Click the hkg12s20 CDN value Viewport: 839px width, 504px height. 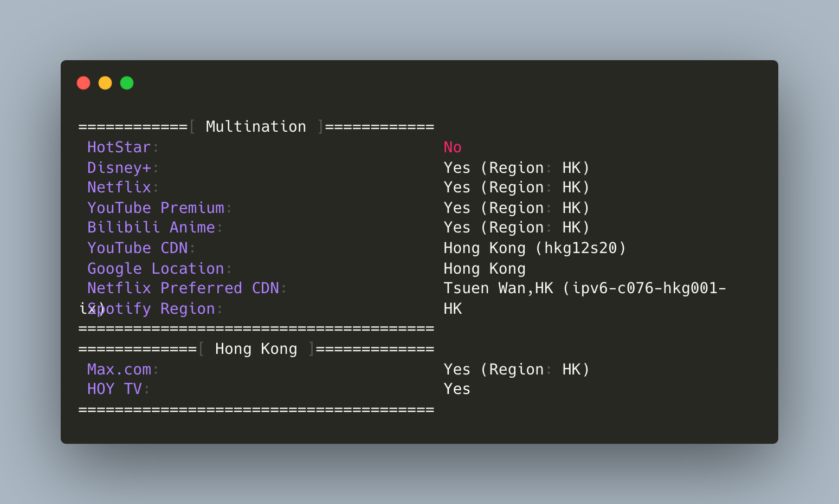pyautogui.click(x=580, y=248)
